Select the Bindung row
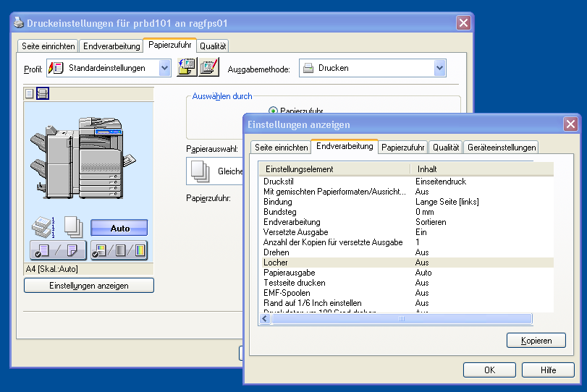 tap(406, 202)
